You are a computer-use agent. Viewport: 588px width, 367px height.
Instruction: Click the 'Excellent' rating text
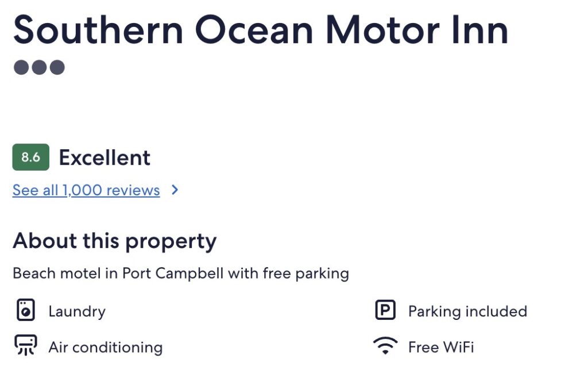coord(105,157)
